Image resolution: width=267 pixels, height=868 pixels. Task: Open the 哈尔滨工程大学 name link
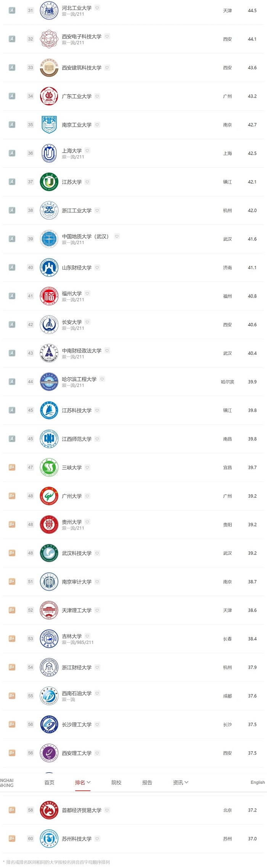pos(79,379)
